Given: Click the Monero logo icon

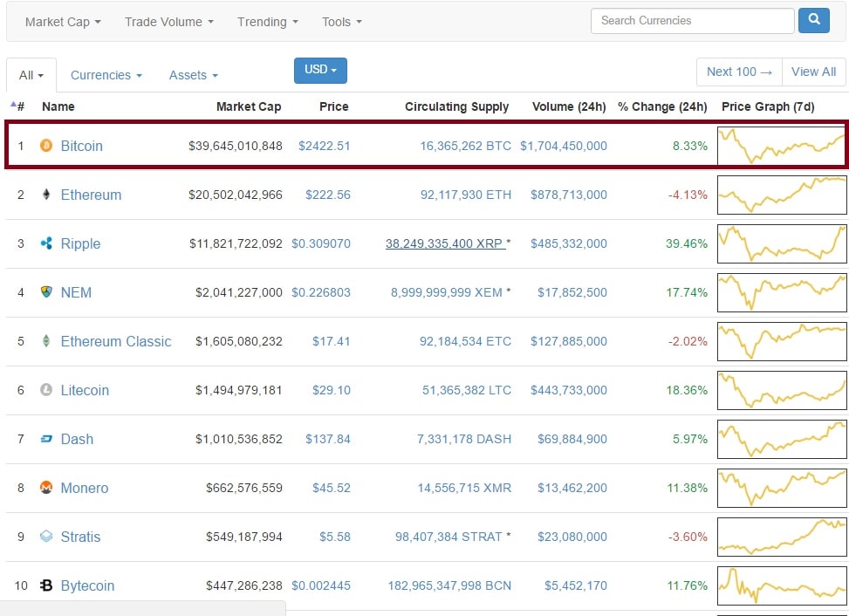Looking at the screenshot, I should coord(46,488).
